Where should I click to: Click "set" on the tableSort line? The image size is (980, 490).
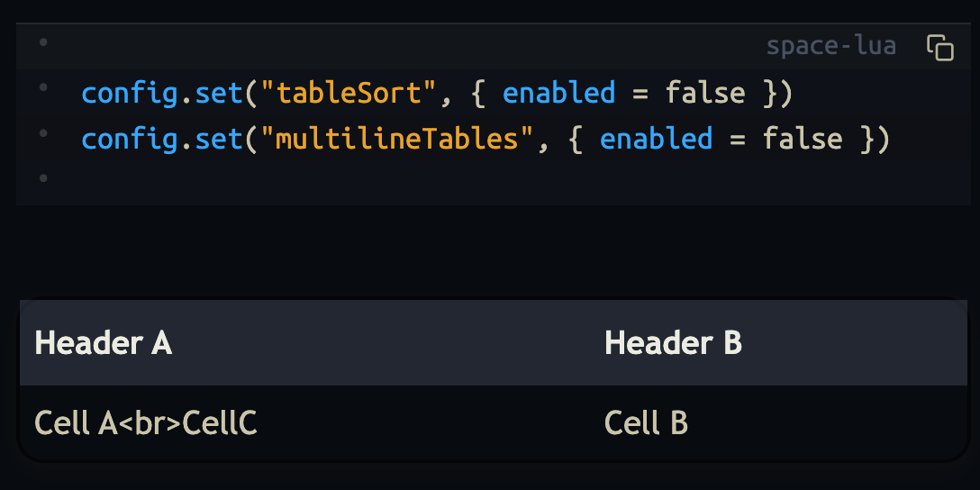point(210,93)
